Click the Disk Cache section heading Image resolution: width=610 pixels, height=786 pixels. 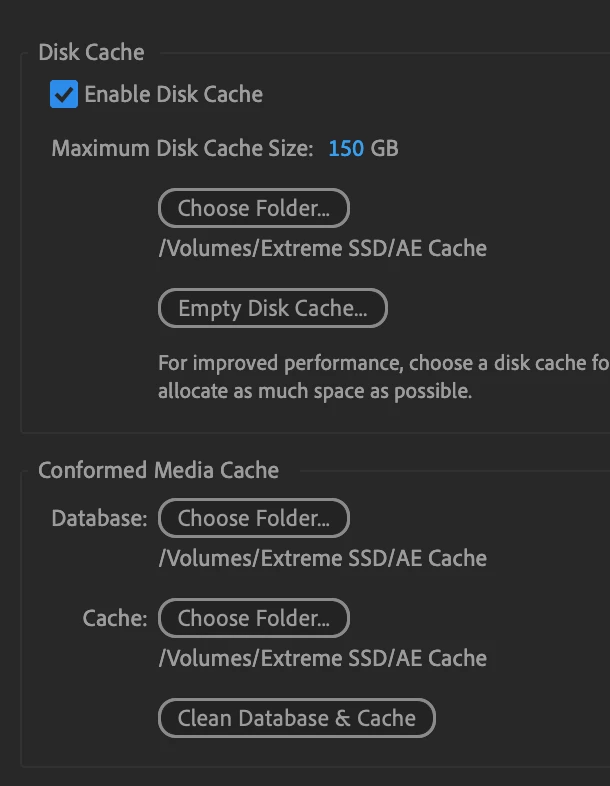point(91,53)
